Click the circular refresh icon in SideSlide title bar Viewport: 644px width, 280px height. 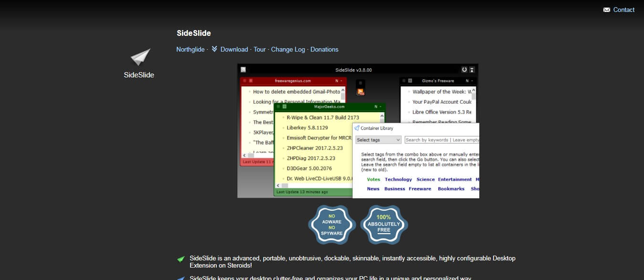[464, 70]
